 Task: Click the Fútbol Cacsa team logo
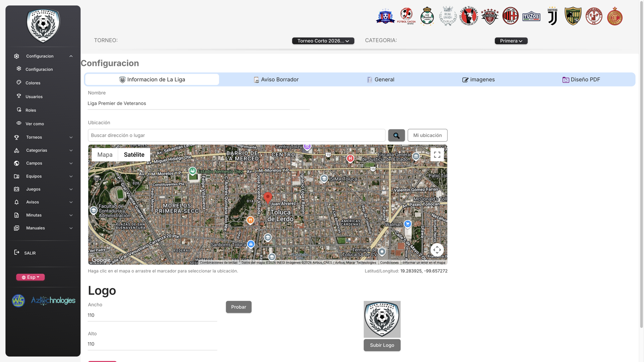pyautogui.click(x=406, y=16)
